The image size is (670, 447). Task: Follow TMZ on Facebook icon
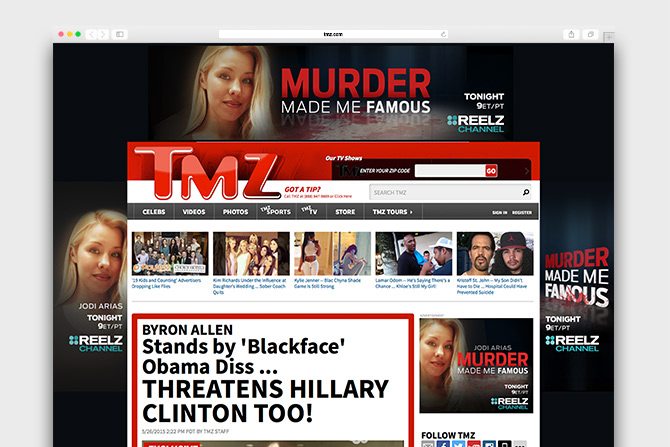(443, 444)
